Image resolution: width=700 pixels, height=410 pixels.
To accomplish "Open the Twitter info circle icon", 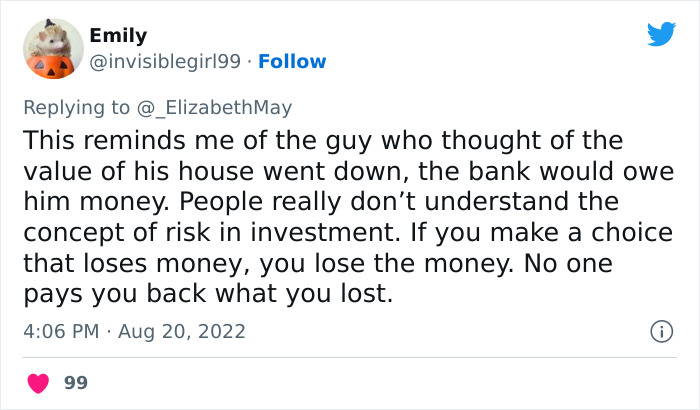I will [x=660, y=331].
